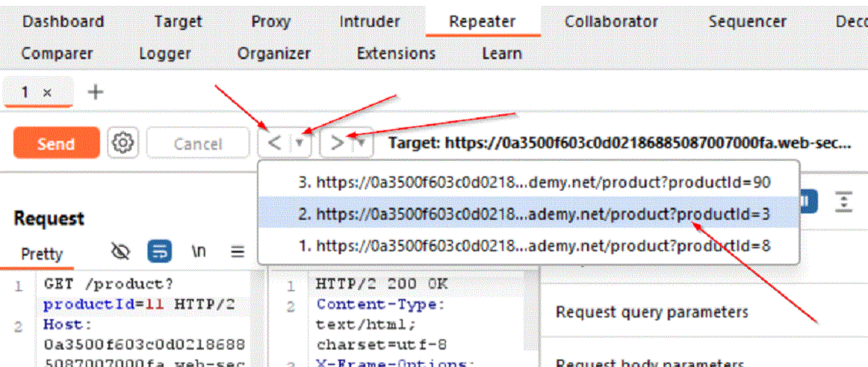Screen dimensions: 868x367
Task: Click the orange Send button
Action: (56, 144)
